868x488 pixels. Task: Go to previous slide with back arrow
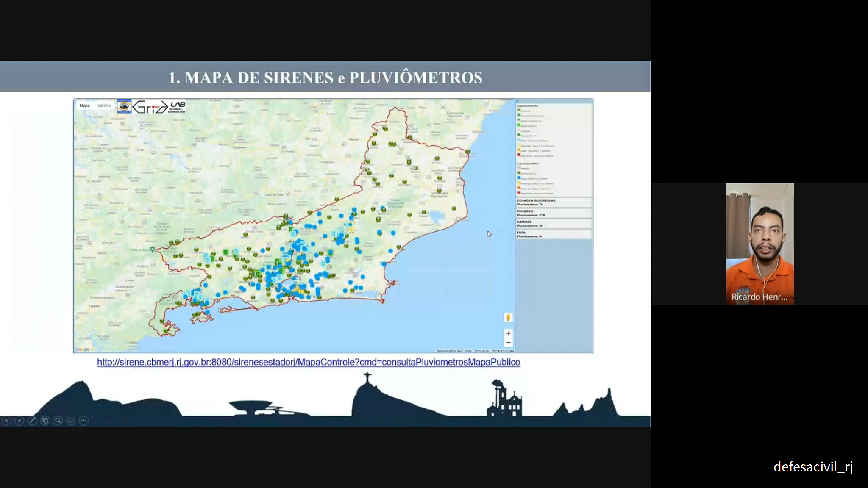6,421
